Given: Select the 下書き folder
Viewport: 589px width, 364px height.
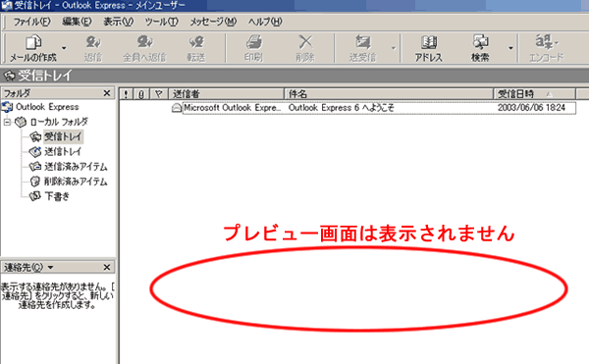Looking at the screenshot, I should (57, 196).
